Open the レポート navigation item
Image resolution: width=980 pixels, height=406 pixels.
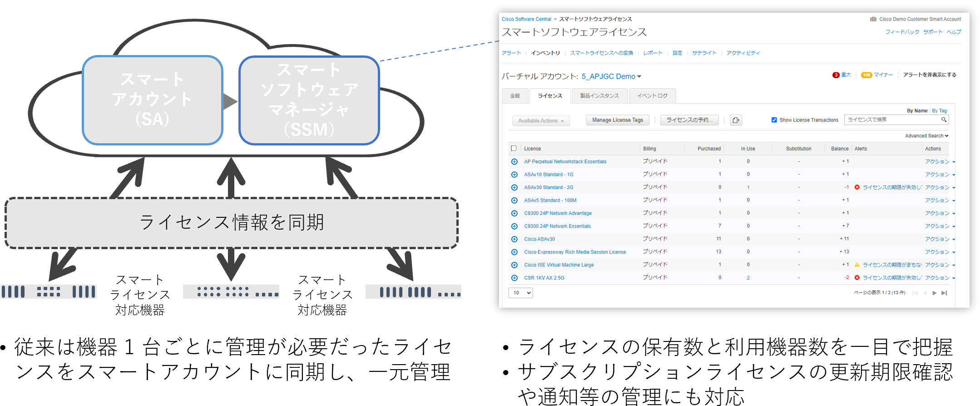pyautogui.click(x=653, y=53)
